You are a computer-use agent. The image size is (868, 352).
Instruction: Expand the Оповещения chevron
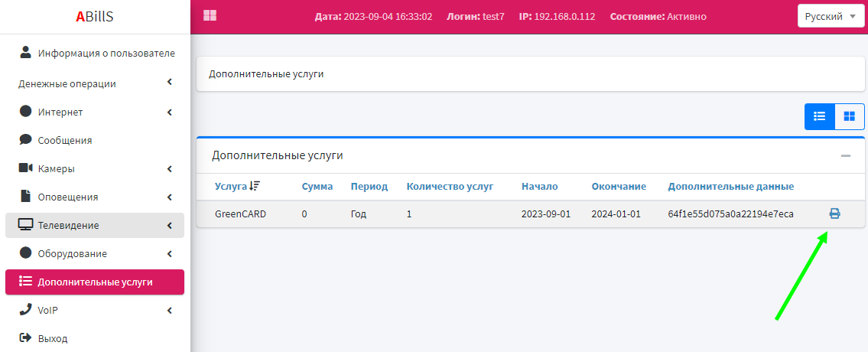(x=169, y=197)
